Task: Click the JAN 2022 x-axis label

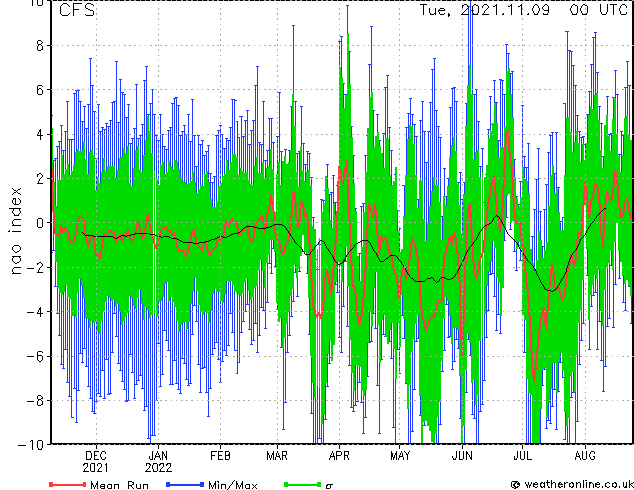Action: [158, 462]
